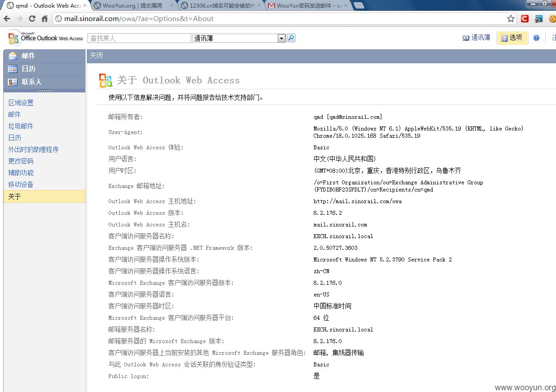Open the 区域设置 options page

(x=21, y=103)
